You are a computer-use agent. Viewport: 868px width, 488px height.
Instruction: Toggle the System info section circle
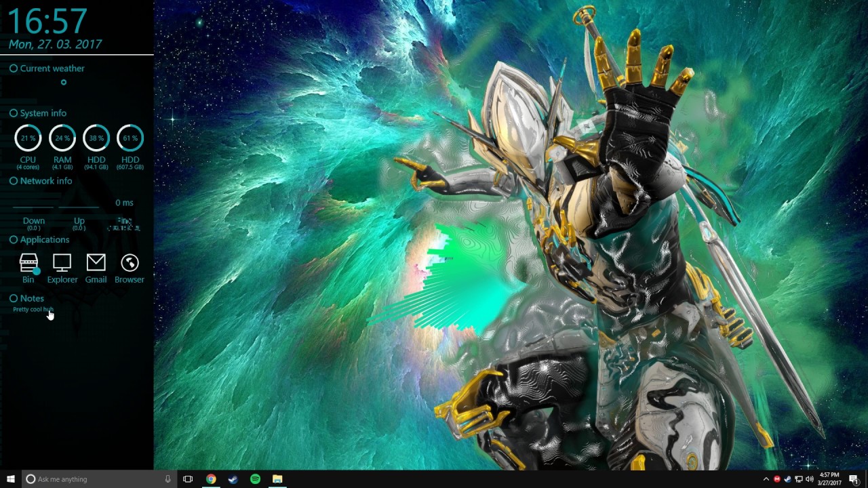click(14, 113)
